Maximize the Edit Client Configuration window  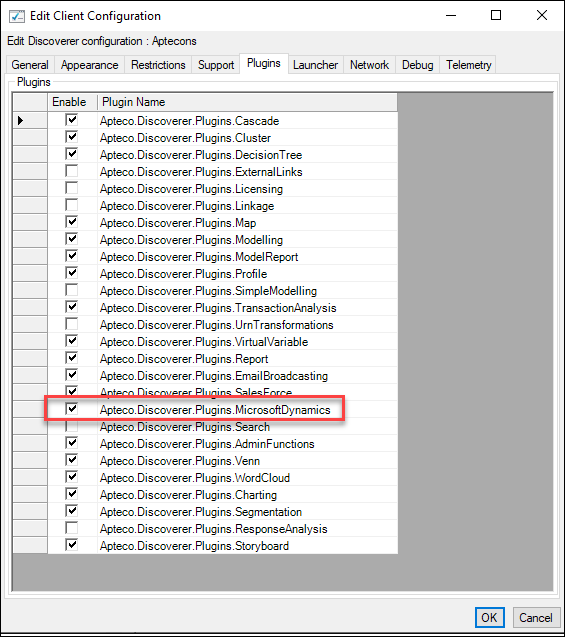point(496,15)
